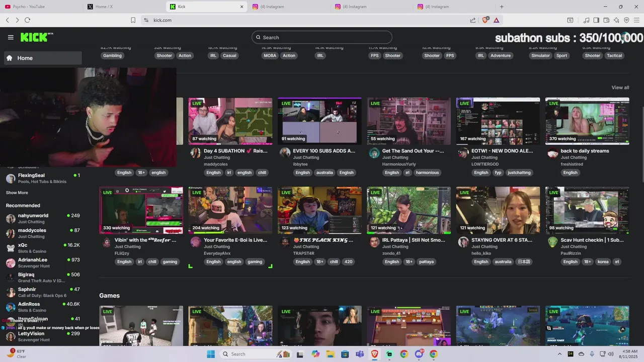Open nahyunworld in Recommended list
Screen dimensions: 644x362
(x=43, y=219)
